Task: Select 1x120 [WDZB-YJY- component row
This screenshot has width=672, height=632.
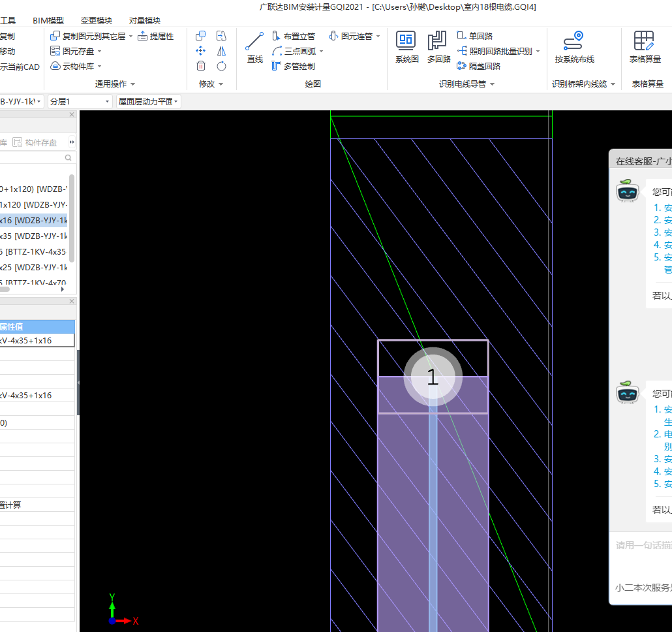Action: click(x=33, y=204)
